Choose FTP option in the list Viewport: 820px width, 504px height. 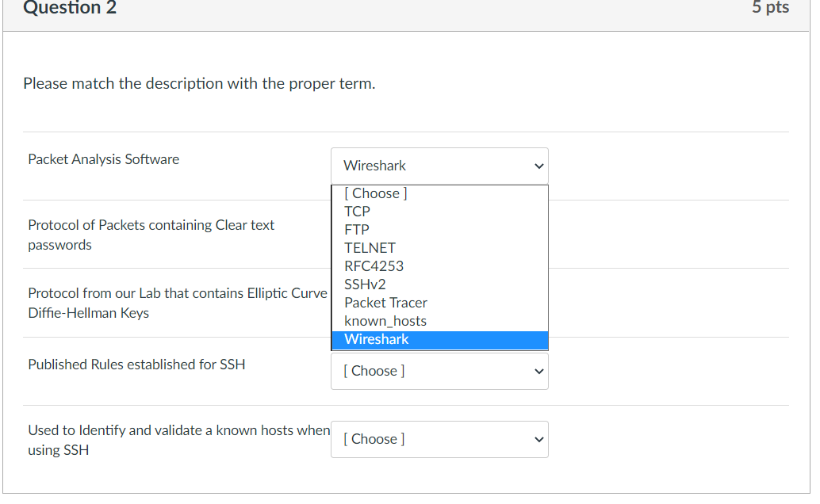tap(357, 230)
